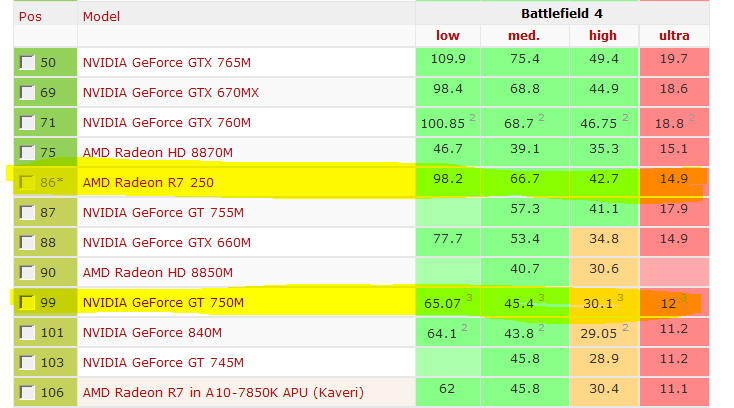Sort by Pos column header
Viewport: 734px width, 408px height.
pos(30,16)
